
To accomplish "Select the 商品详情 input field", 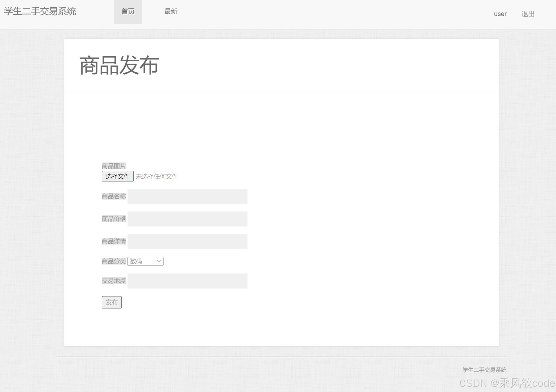I will tap(187, 241).
